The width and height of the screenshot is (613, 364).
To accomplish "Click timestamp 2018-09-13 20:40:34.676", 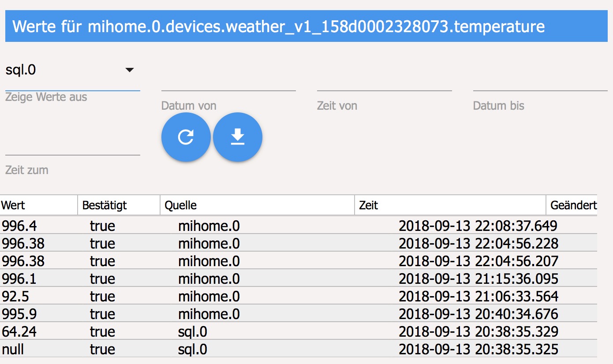I will [x=478, y=314].
